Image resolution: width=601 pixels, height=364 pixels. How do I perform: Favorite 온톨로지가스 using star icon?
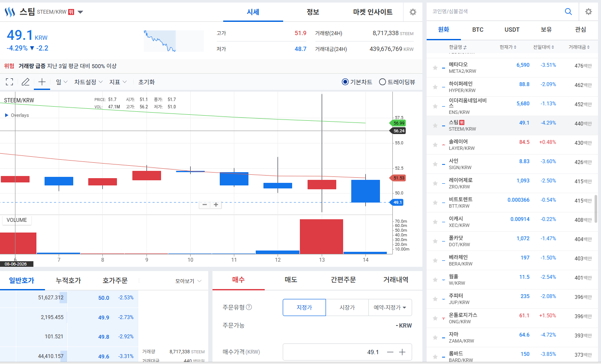pos(435,318)
